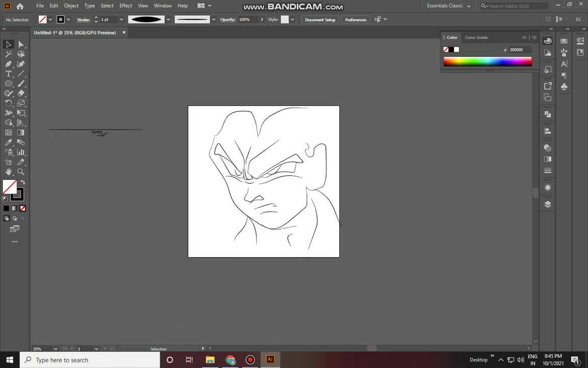
Task: Swap fill and stroke colors
Action: [23, 182]
